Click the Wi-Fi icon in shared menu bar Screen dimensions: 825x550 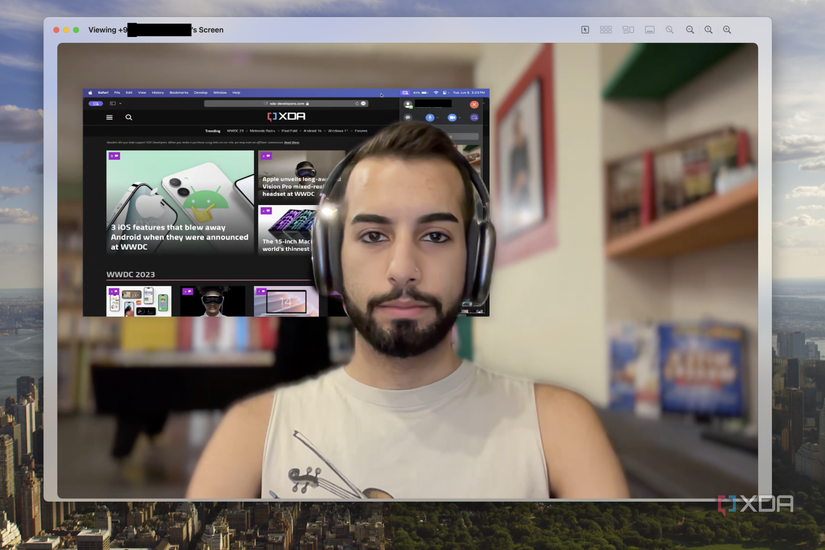coord(436,93)
